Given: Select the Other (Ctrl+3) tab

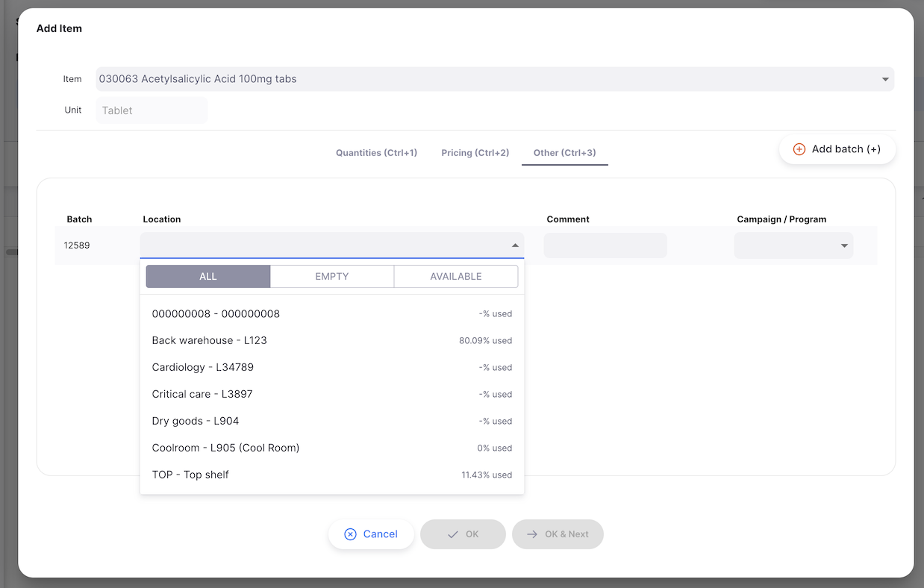Looking at the screenshot, I should click(x=564, y=153).
